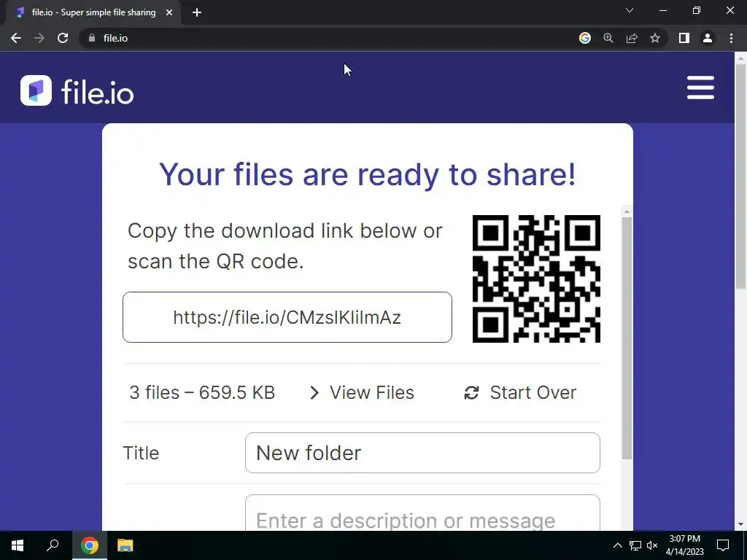Click the file.io logo
The image size is (747, 560).
pos(77,91)
